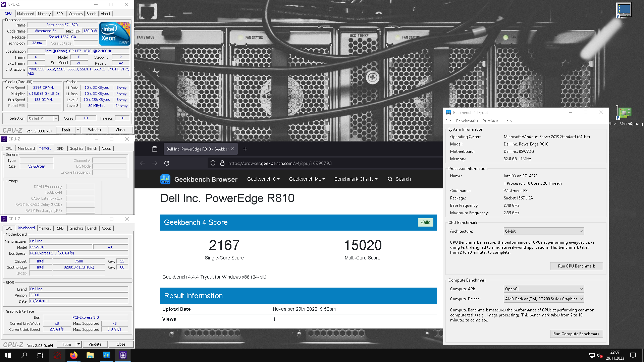Open the notification center icon
The image size is (644, 362).
[633, 355]
